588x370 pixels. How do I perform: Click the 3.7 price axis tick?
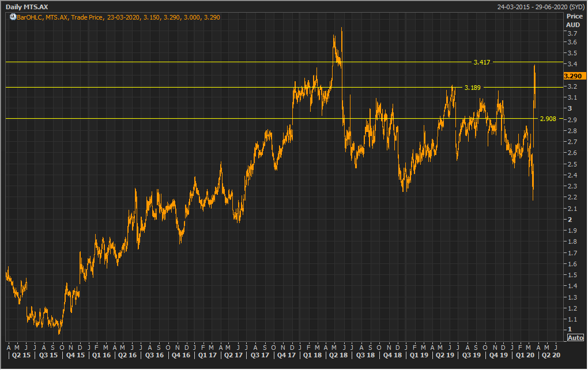570,34
